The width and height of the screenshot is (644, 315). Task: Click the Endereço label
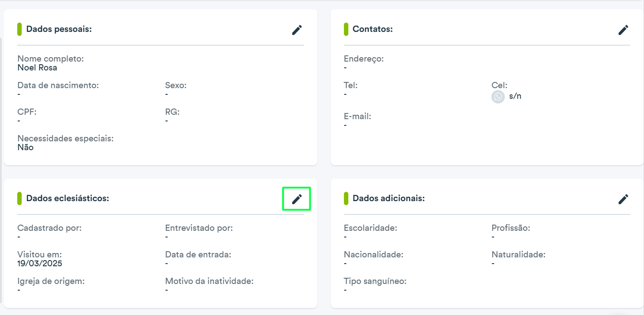pyautogui.click(x=364, y=59)
